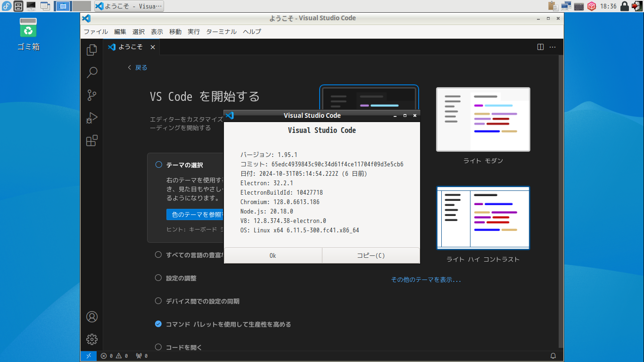Select the テーマの選択 step radio
The width and height of the screenshot is (644, 362).
158,165
